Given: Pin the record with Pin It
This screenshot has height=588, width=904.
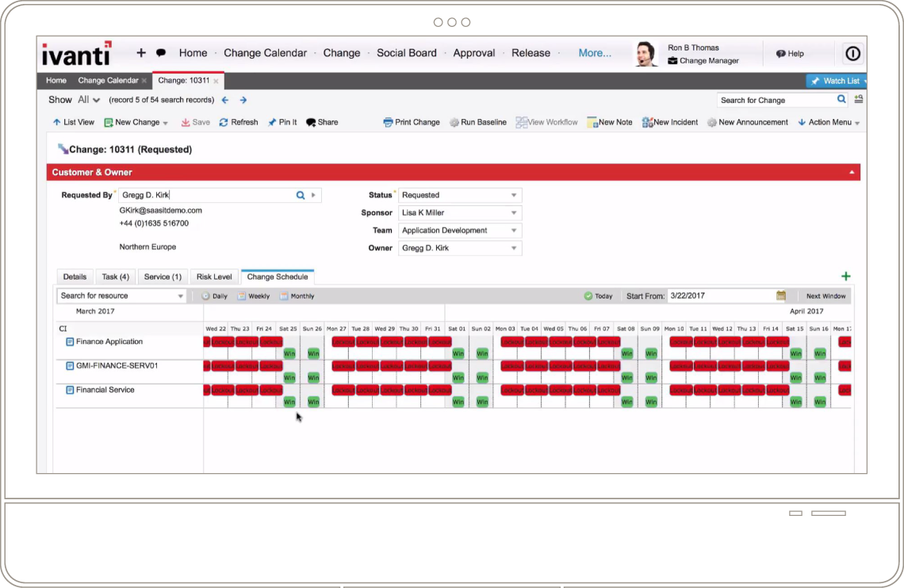Looking at the screenshot, I should (x=282, y=122).
